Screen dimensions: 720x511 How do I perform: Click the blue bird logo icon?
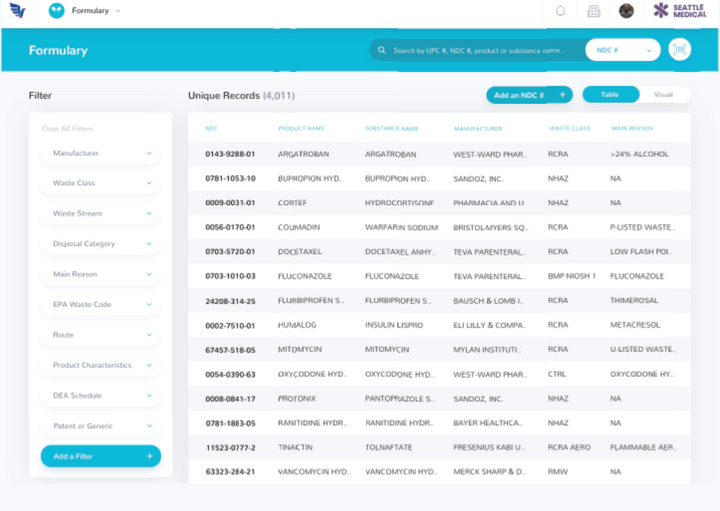pos(17,10)
